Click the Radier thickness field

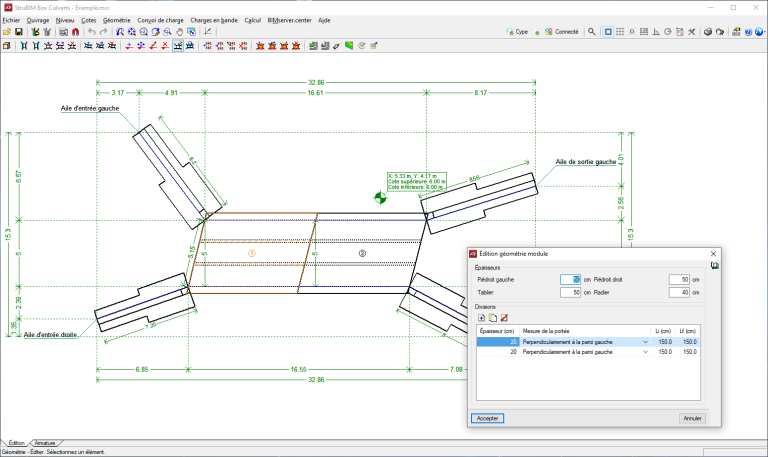point(679,292)
